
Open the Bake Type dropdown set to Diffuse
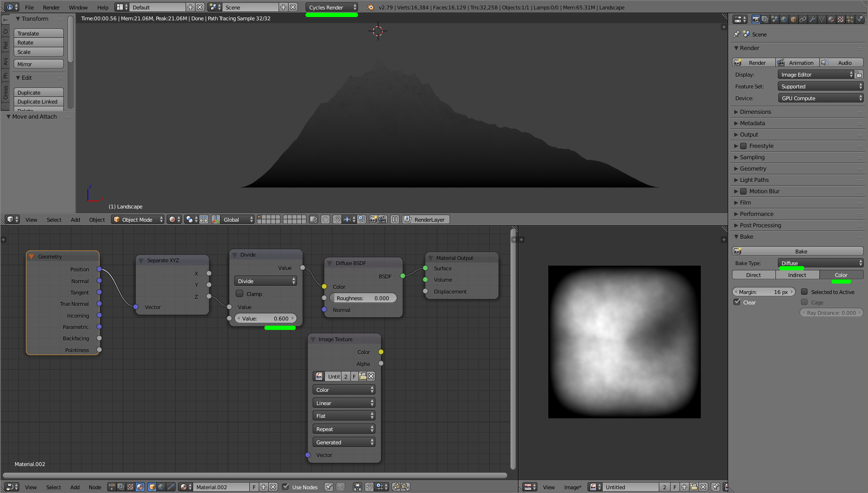820,263
